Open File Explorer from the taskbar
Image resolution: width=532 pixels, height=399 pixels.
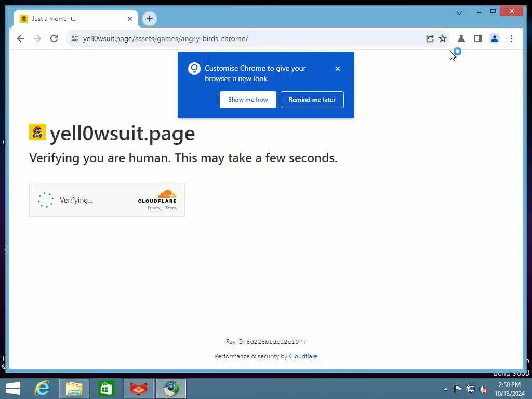(x=74, y=389)
